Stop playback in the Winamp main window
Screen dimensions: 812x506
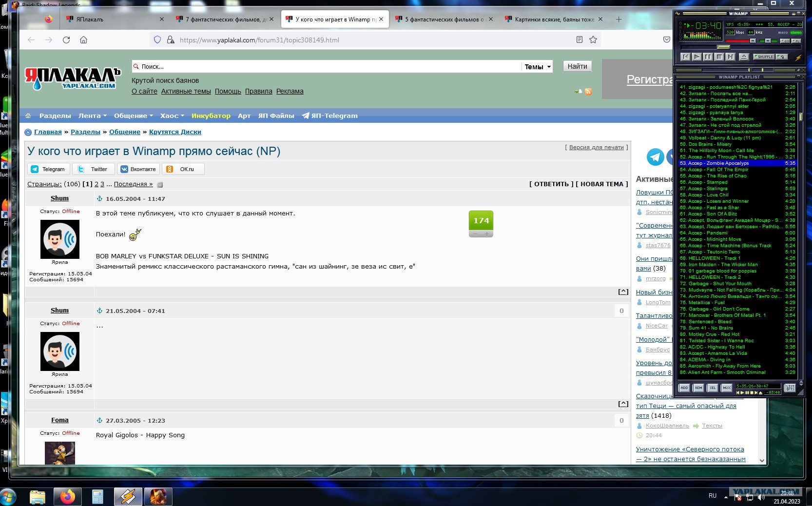pos(719,57)
